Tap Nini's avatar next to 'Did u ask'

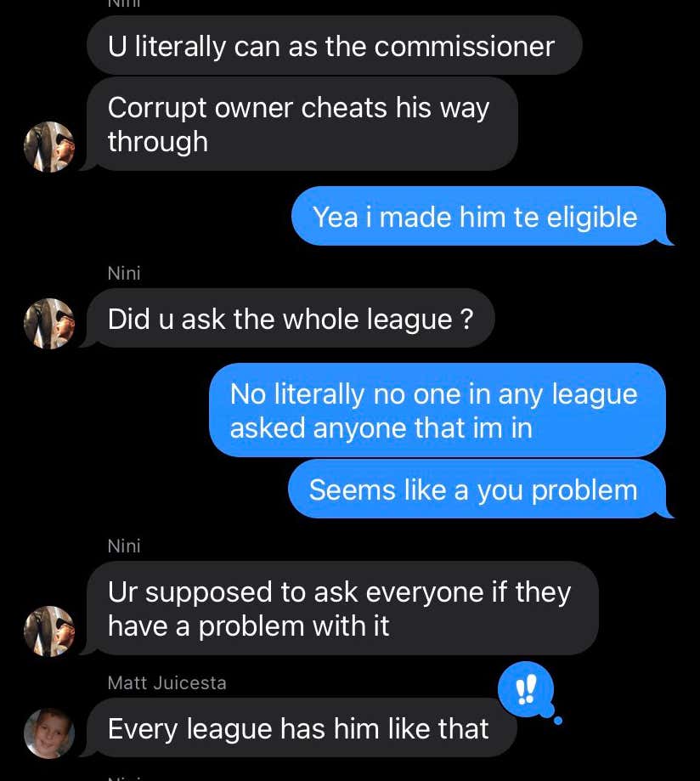point(49,323)
